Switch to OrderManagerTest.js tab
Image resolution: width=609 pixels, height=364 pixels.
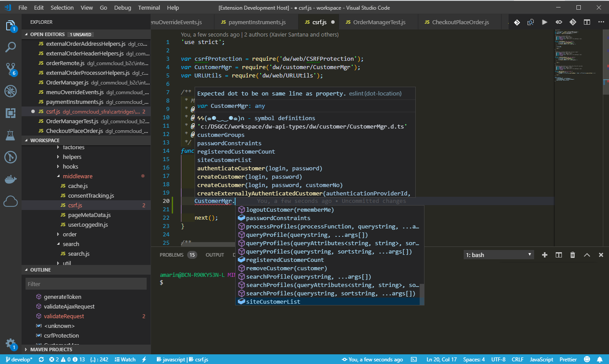click(379, 22)
